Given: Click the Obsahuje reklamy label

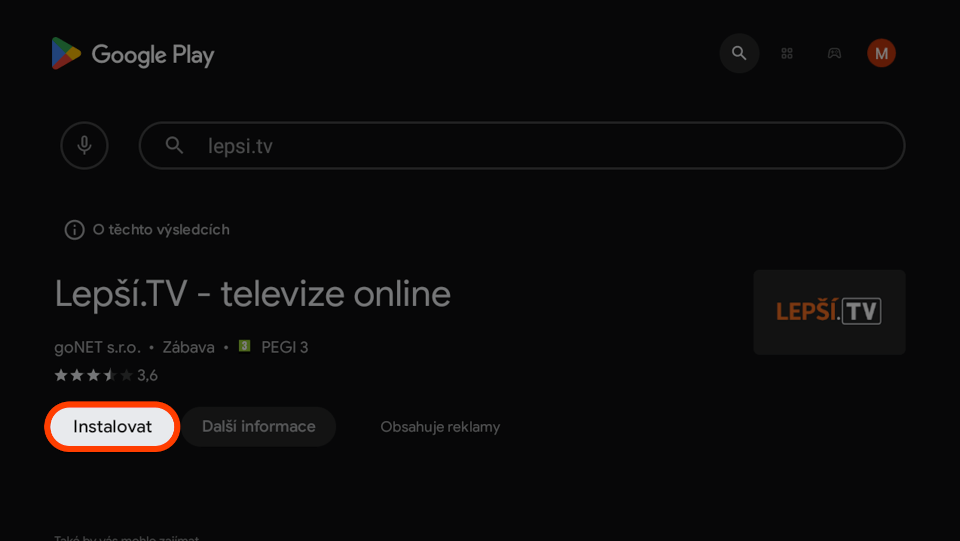Looking at the screenshot, I should tap(440, 427).
